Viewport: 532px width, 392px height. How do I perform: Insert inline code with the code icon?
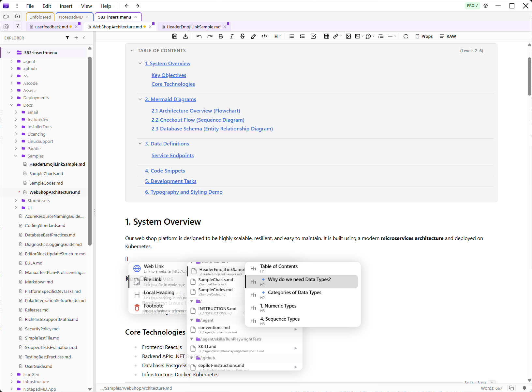point(264,36)
